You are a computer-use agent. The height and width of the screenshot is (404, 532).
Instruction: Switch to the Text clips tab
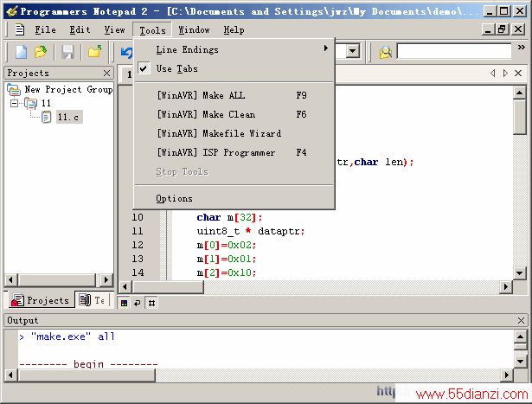pyautogui.click(x=93, y=300)
